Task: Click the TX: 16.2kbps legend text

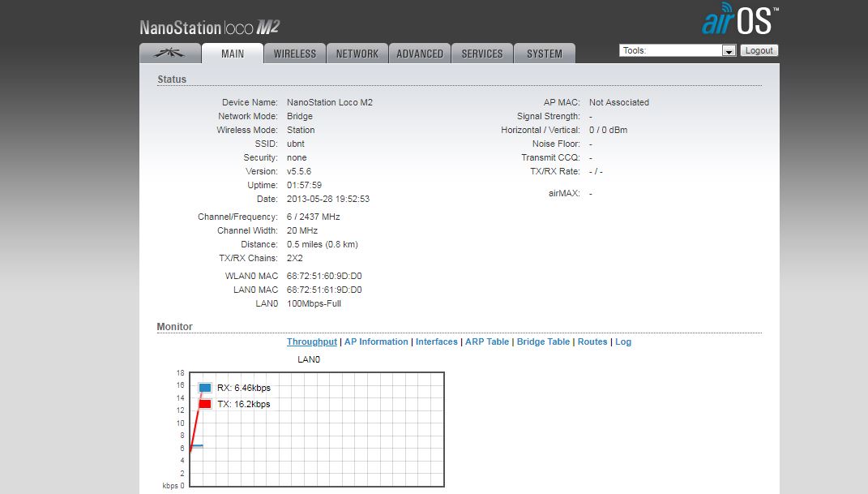Action: tap(244, 404)
